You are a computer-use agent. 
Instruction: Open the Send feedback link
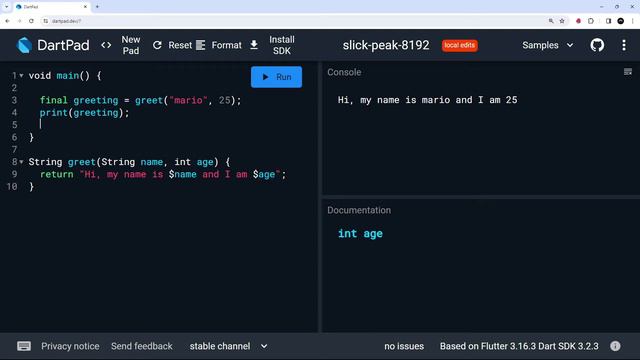(142, 346)
